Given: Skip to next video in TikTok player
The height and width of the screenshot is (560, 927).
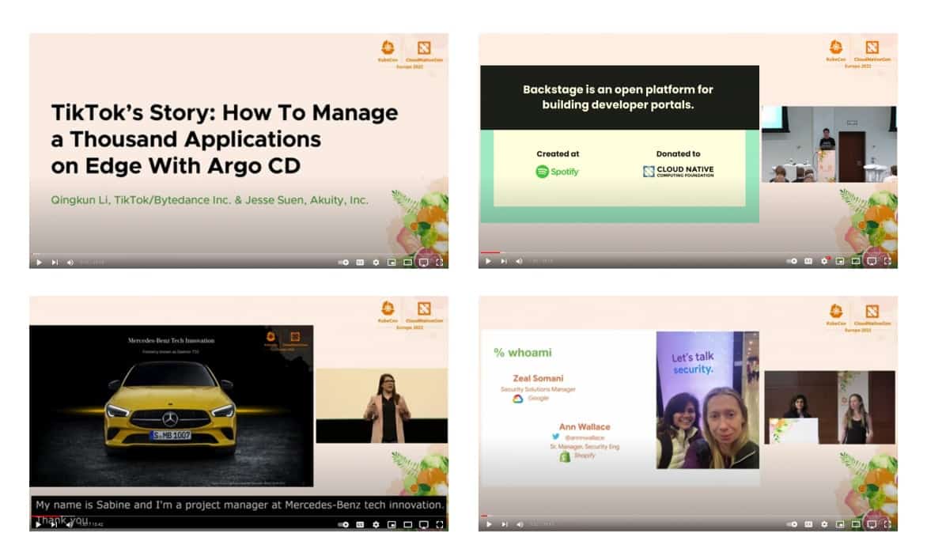Looking at the screenshot, I should pos(55,262).
